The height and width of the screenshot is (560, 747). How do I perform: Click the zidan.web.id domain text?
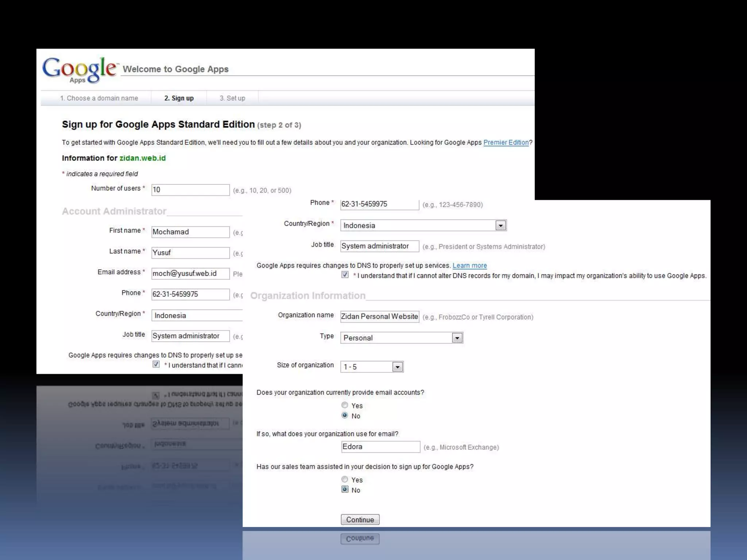[x=143, y=158]
